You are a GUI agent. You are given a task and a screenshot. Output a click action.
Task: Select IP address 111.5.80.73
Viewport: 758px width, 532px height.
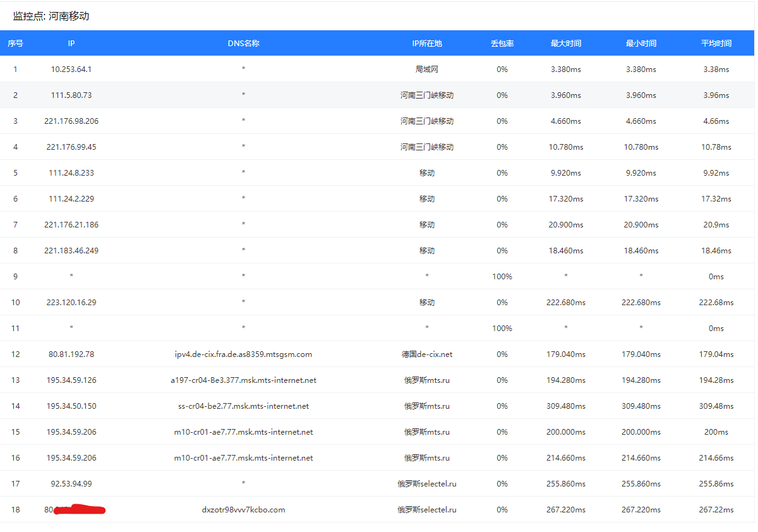[x=71, y=95]
